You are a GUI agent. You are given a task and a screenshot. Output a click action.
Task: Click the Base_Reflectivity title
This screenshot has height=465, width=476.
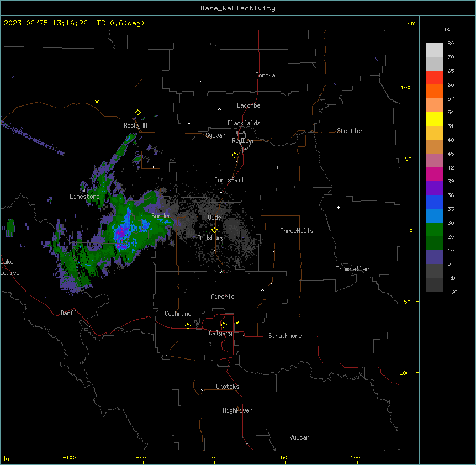238,8
